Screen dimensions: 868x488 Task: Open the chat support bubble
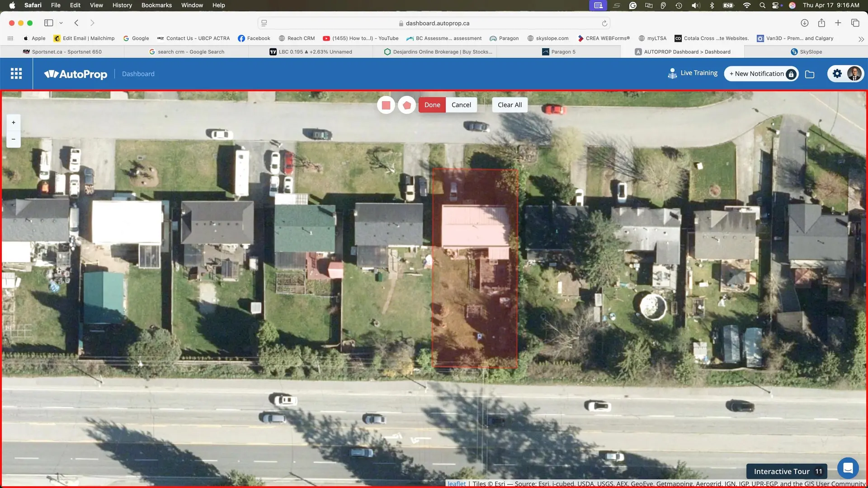[x=848, y=468]
